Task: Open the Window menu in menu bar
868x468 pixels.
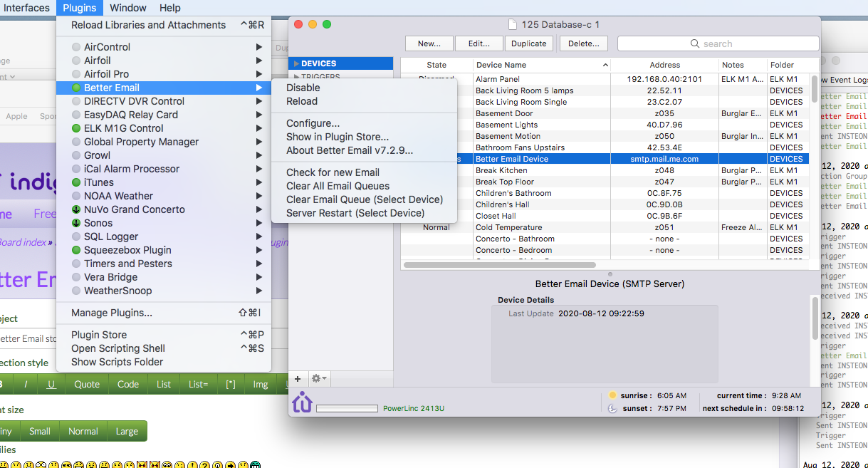Action: click(128, 8)
